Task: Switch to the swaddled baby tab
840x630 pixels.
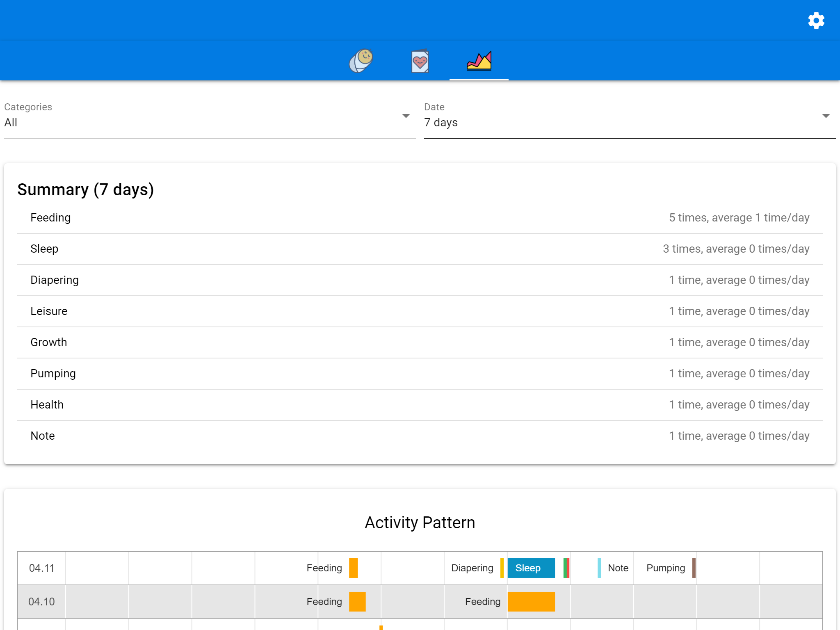Action: (361, 61)
